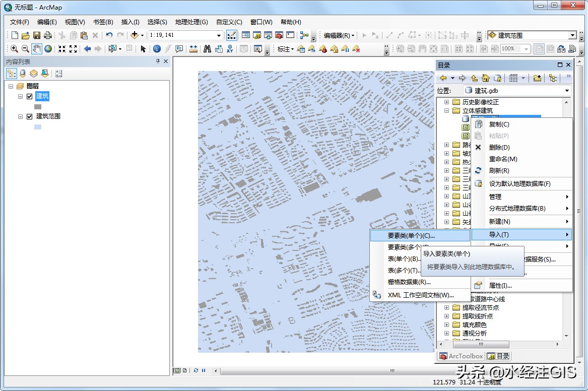Select 复制(C) in the context menu

click(x=521, y=124)
